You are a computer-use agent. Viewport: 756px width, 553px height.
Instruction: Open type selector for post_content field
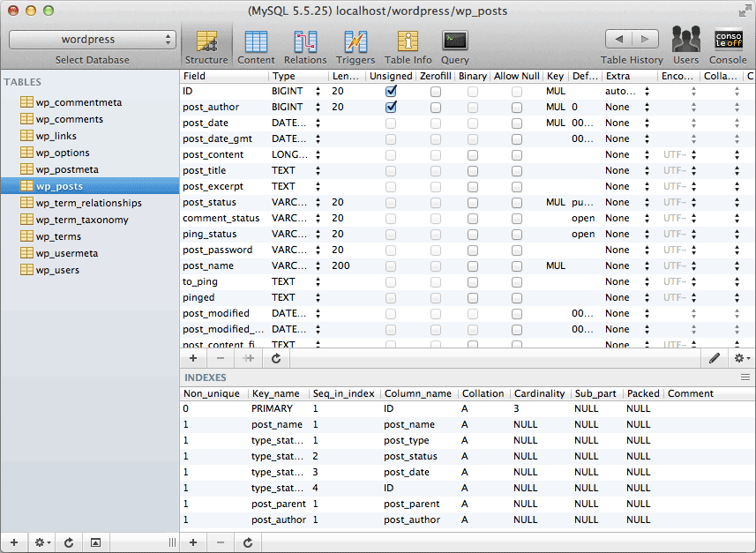pos(318,154)
